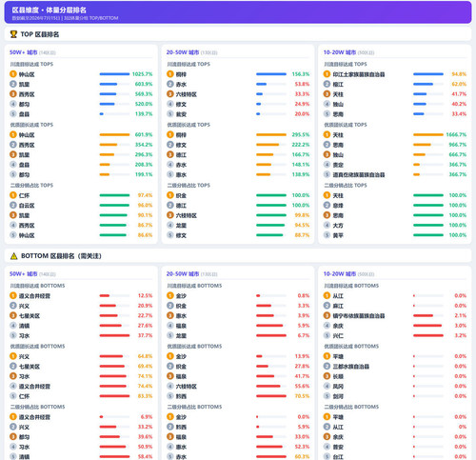The width and height of the screenshot is (476, 460).
Task: Click the 道真仡佬族苗族自治县 name
Action: pyautogui.click(x=359, y=174)
